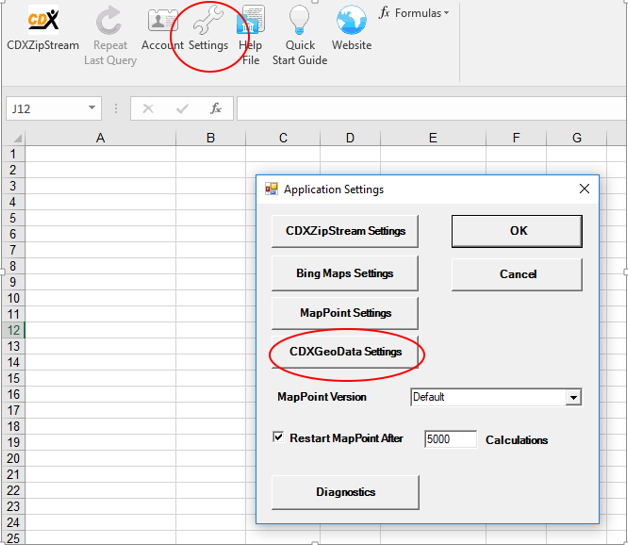Click the 5000 Calculations input field
Image resolution: width=628 pixels, height=545 pixels.
[x=451, y=439]
